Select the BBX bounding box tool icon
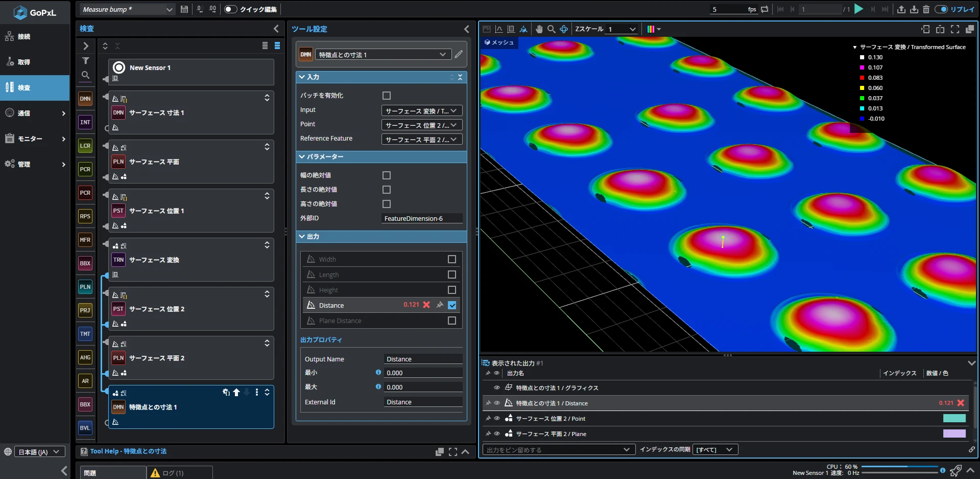 pyautogui.click(x=85, y=263)
